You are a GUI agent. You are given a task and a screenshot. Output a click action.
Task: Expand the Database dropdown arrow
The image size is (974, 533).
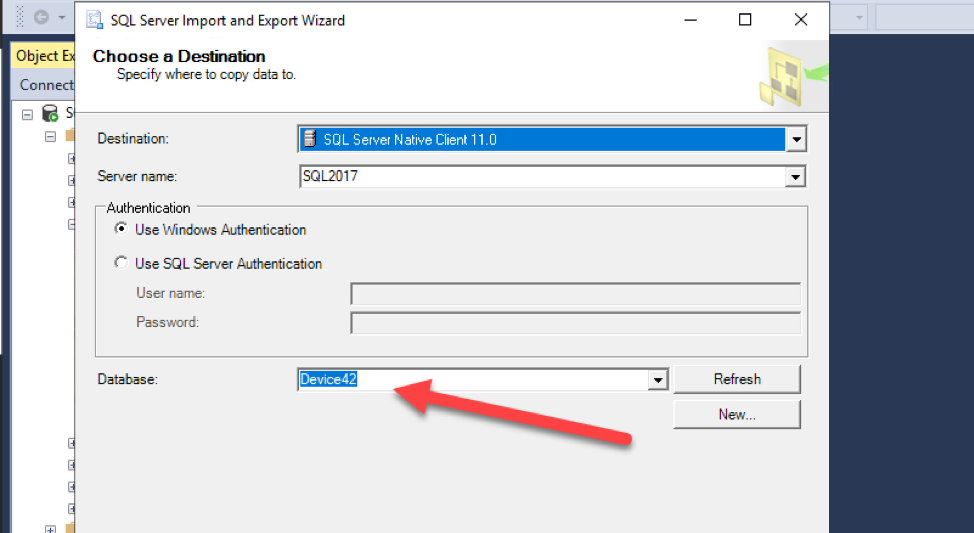click(658, 380)
